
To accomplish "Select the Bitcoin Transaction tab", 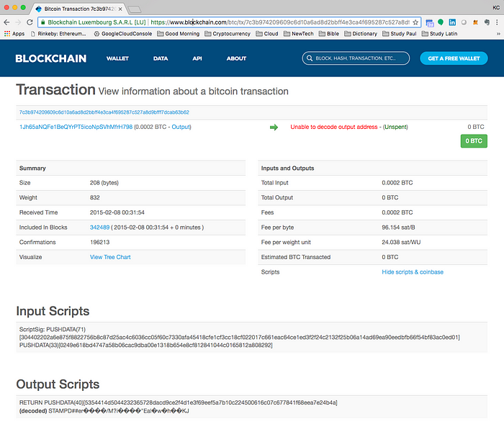I will 78,9.
